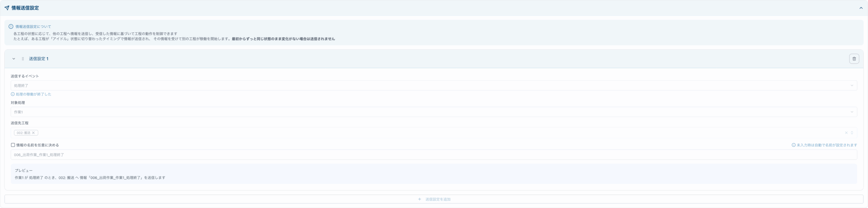Click the info icon beside 処理の稼働が終了した
This screenshot has height=208, width=868.
13,94
